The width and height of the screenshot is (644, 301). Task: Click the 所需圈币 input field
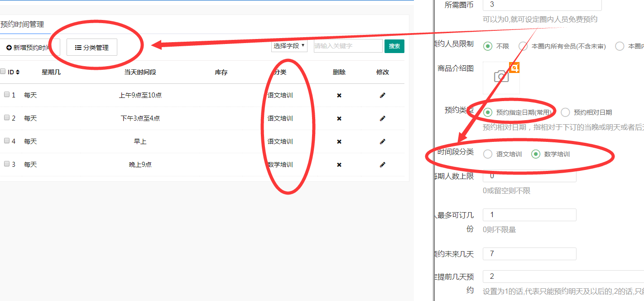click(x=542, y=5)
